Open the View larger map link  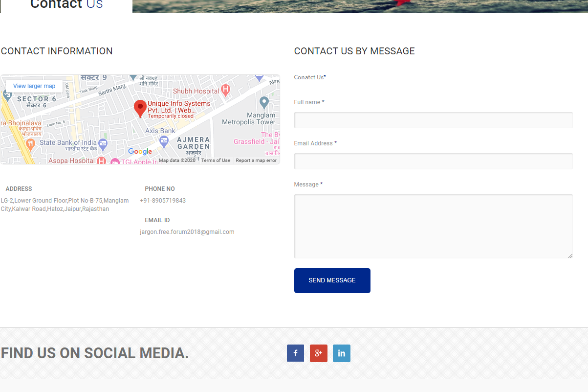click(x=34, y=86)
